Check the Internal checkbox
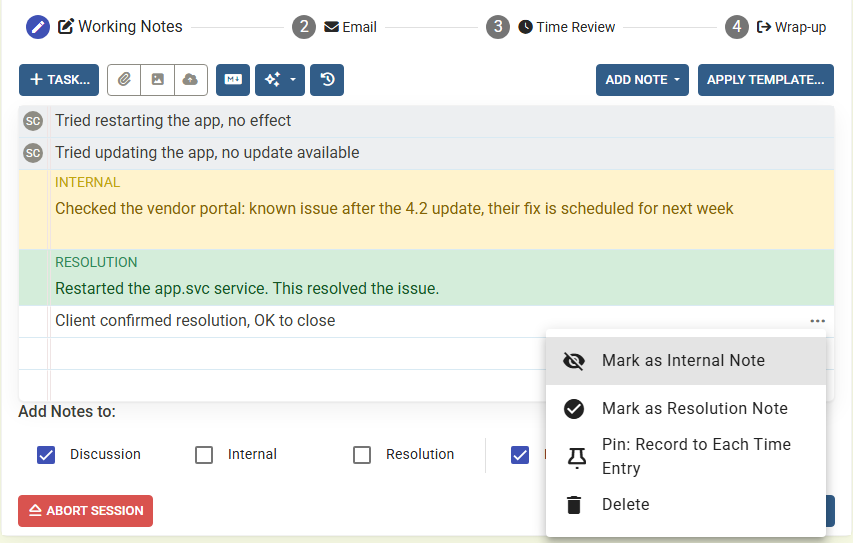Viewport: 853px width, 543px height. pos(204,455)
